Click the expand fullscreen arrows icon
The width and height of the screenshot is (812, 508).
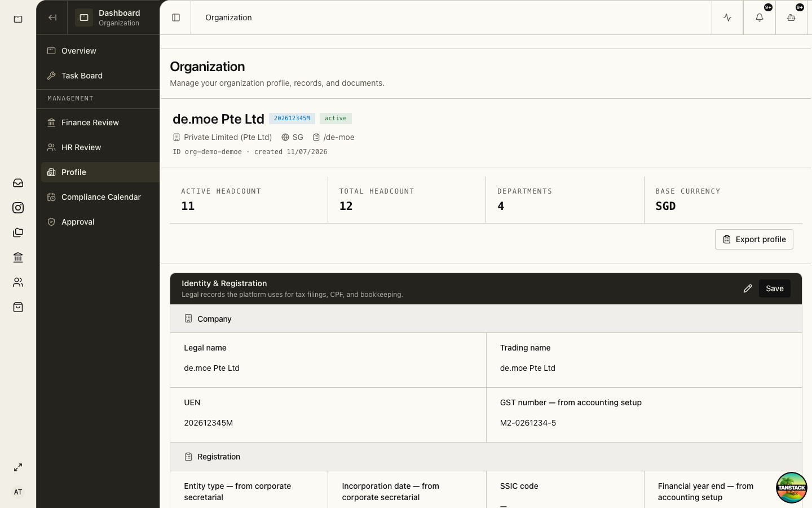click(18, 467)
